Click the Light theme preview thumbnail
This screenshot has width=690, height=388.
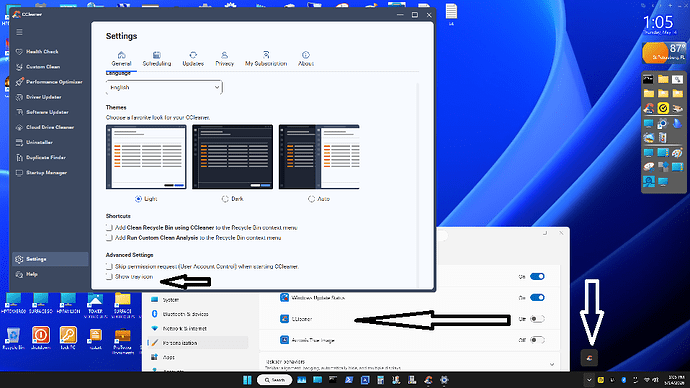[146, 157]
